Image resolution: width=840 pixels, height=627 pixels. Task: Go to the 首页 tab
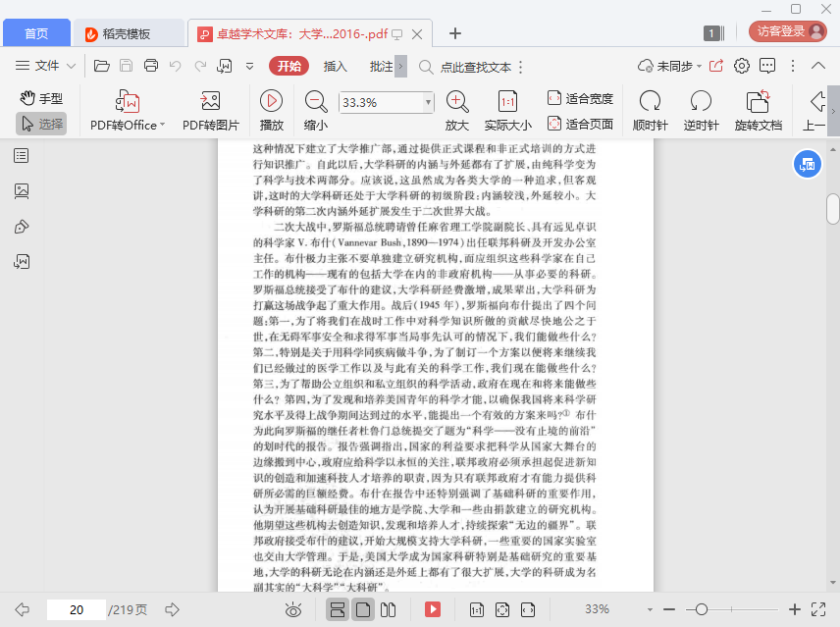36,33
